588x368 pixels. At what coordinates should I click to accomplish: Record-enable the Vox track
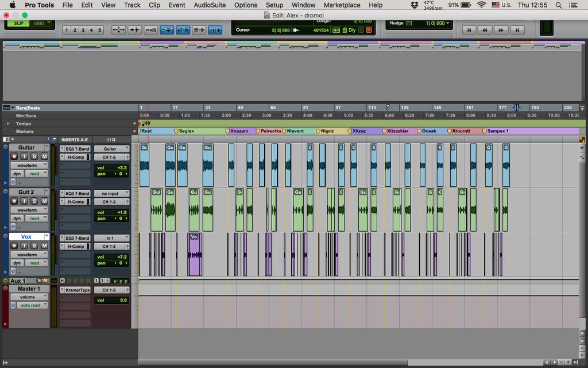click(x=14, y=246)
